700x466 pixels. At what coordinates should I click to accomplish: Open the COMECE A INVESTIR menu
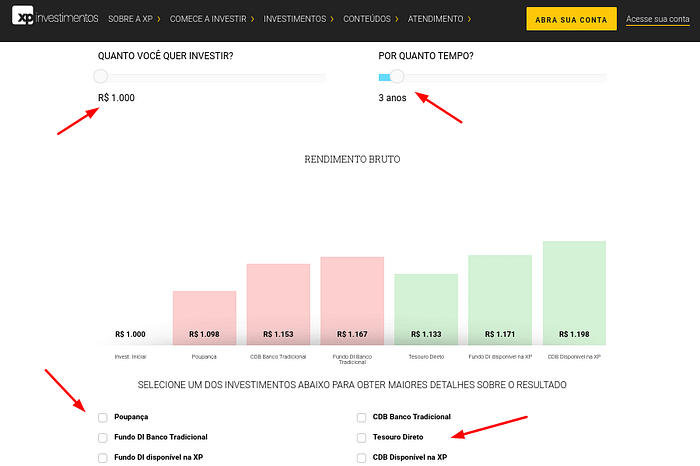pyautogui.click(x=212, y=19)
